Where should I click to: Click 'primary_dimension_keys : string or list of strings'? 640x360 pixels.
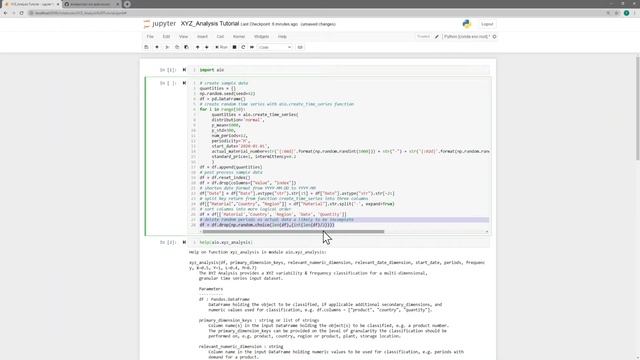[x=259, y=320]
